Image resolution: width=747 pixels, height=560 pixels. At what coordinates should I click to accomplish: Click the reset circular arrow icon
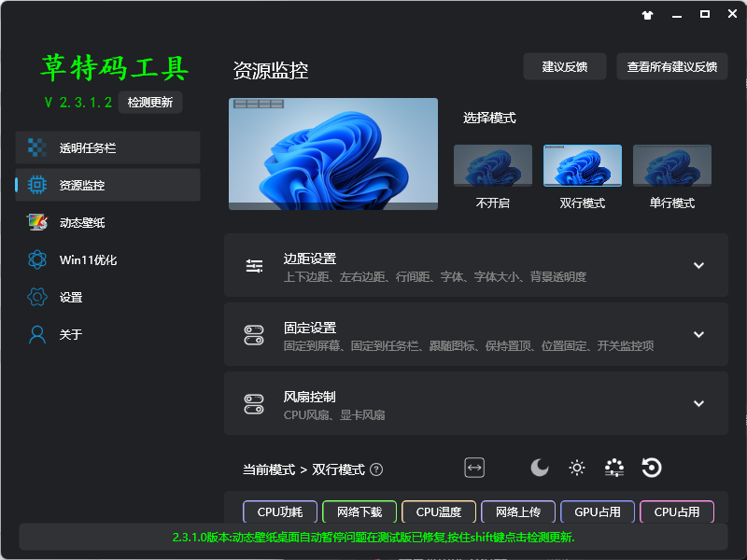point(652,468)
